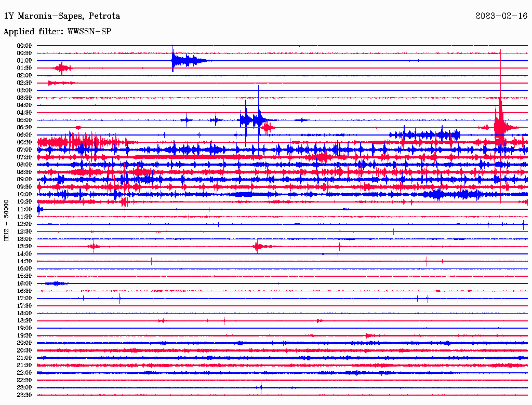Click the 01:30 time label

pos(24,68)
